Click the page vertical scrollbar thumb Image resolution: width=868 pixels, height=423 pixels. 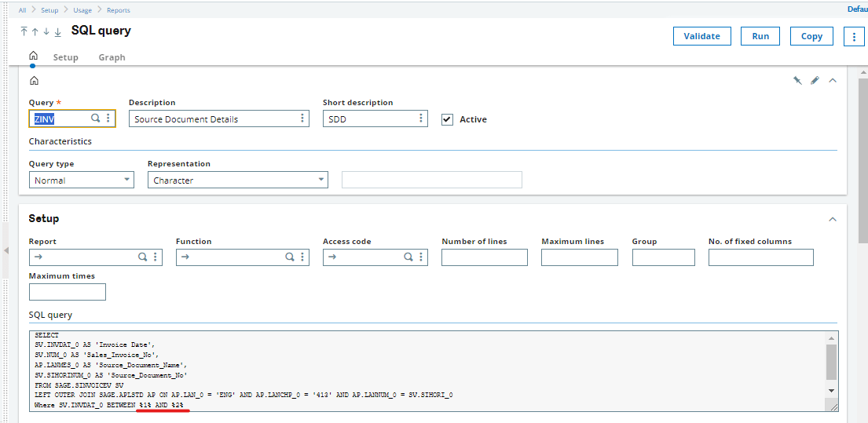863,159
